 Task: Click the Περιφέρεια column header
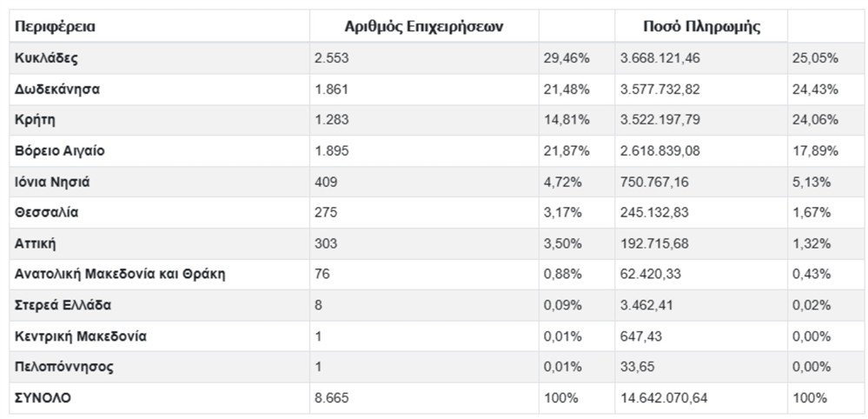pyautogui.click(x=56, y=27)
